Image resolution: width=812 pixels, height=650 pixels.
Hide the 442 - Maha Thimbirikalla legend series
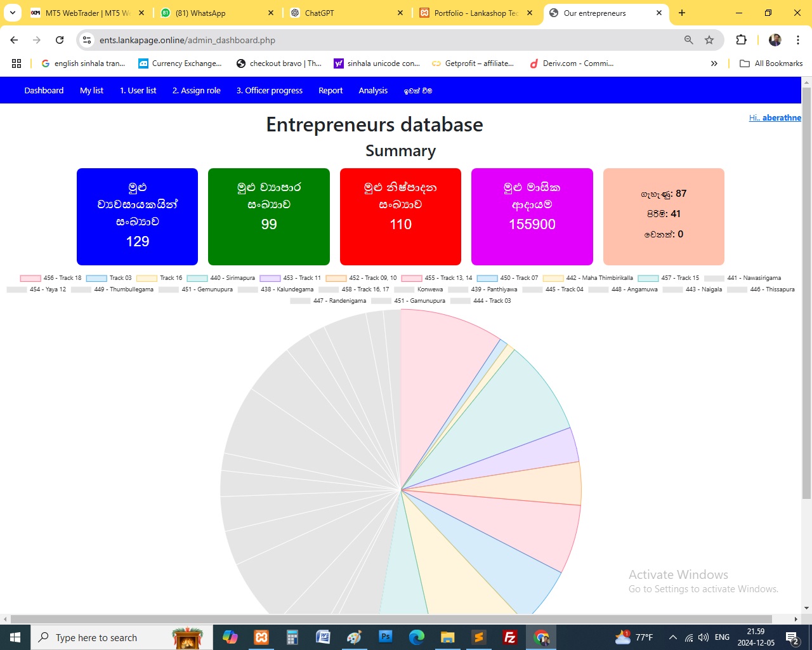[587, 278]
